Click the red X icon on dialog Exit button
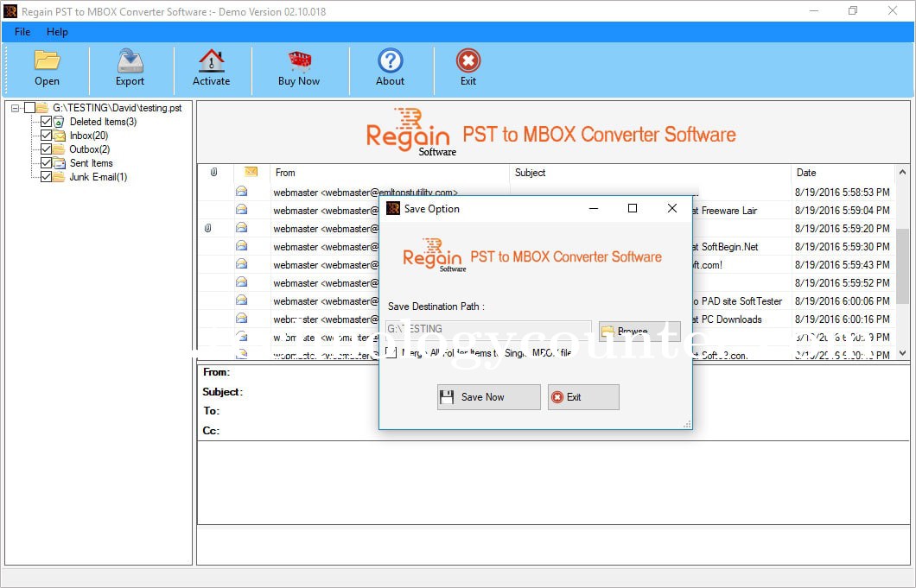The height and width of the screenshot is (588, 916). coord(557,397)
